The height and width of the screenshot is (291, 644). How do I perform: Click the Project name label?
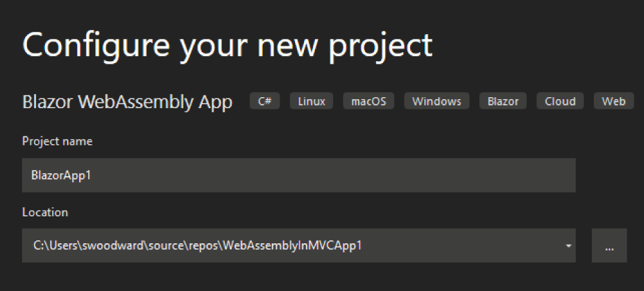point(57,141)
